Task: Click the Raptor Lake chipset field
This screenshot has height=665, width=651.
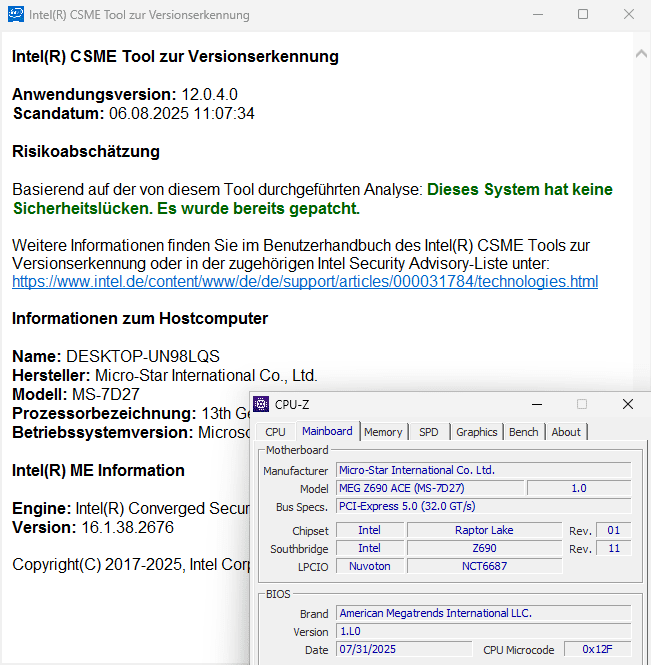Action: pos(484,530)
